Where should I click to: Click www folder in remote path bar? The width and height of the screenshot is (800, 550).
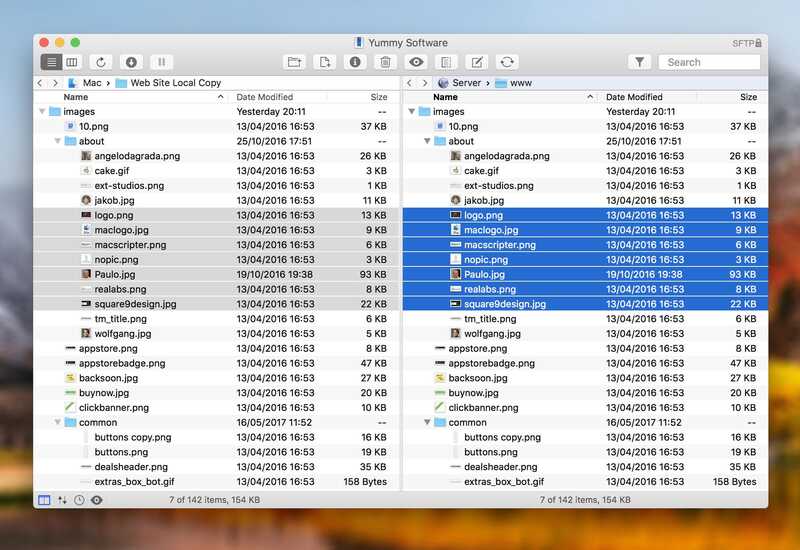[x=514, y=83]
